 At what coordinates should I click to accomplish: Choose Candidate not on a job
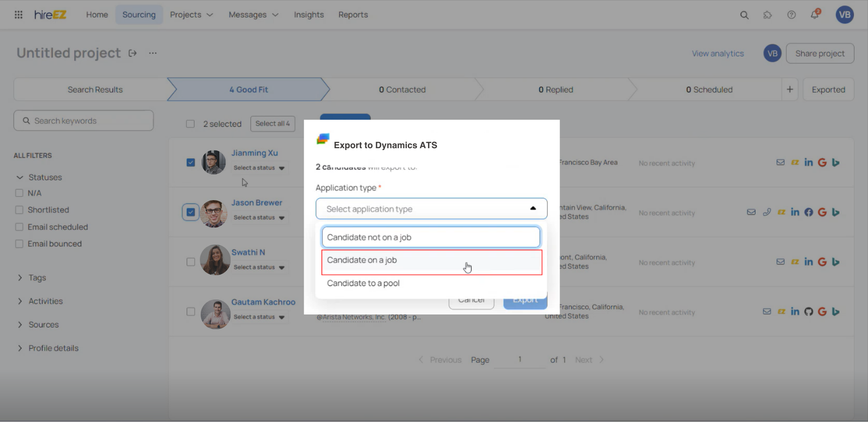(x=431, y=237)
